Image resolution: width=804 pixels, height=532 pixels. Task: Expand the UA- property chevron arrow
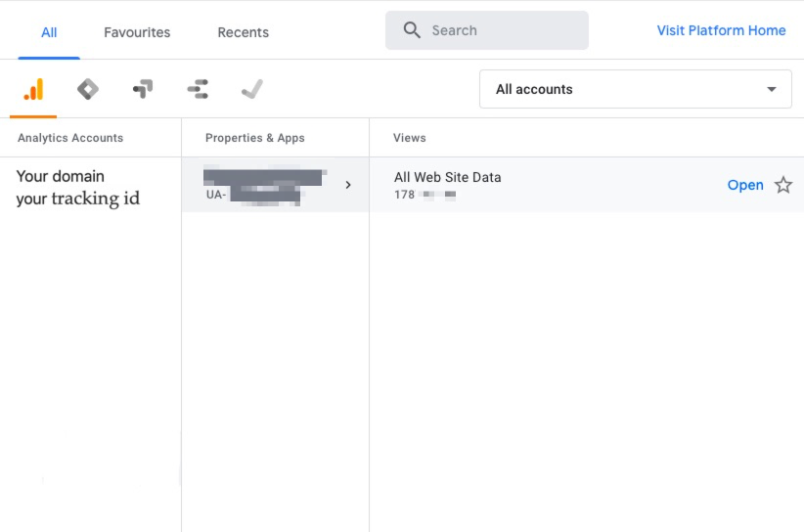348,185
